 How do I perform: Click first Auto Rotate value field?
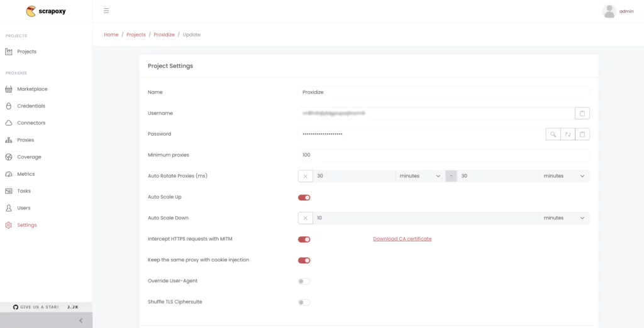point(354,176)
